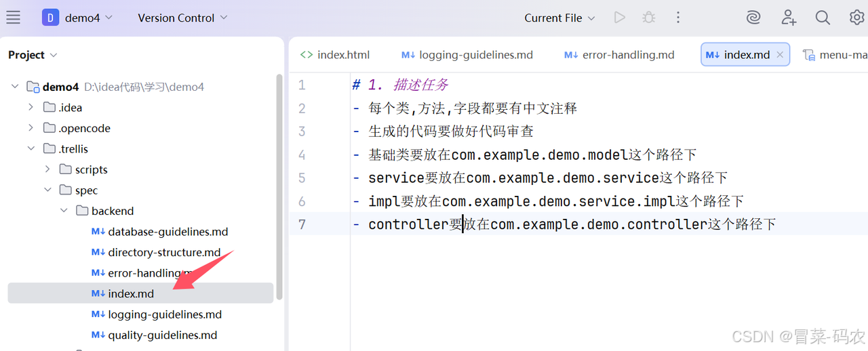
Task: Open Search Everywhere magnifier icon
Action: coord(823,18)
